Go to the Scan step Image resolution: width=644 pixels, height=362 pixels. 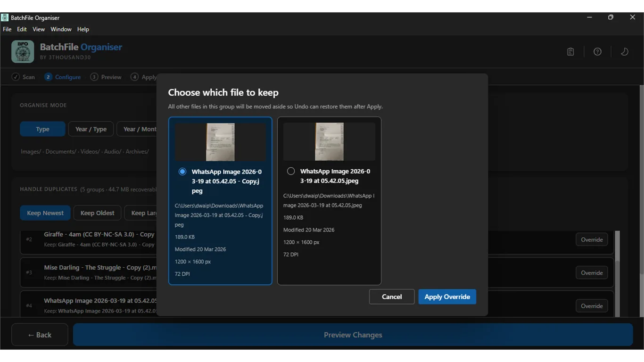coord(24,77)
